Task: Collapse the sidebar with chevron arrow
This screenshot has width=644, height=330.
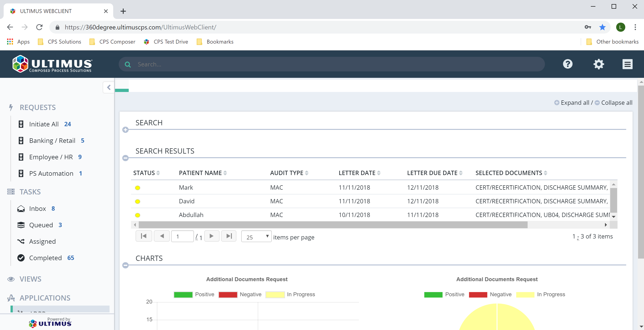Action: click(109, 87)
